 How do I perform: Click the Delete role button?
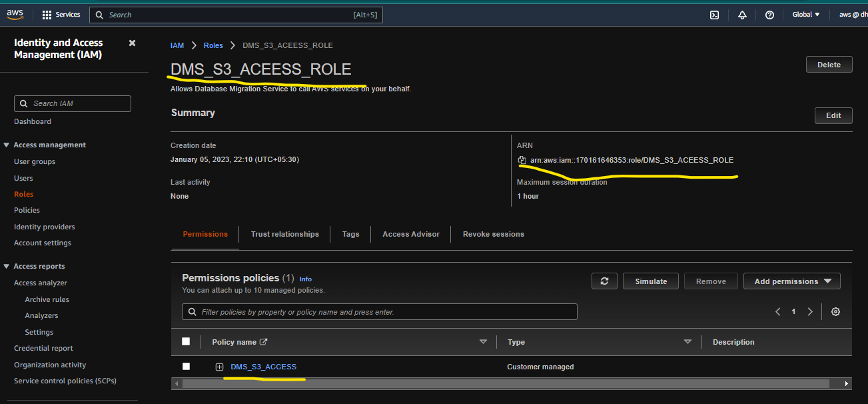pyautogui.click(x=829, y=65)
